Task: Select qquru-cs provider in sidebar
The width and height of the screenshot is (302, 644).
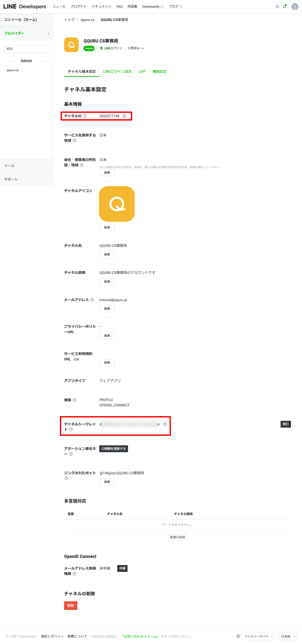Action: tap(13, 70)
